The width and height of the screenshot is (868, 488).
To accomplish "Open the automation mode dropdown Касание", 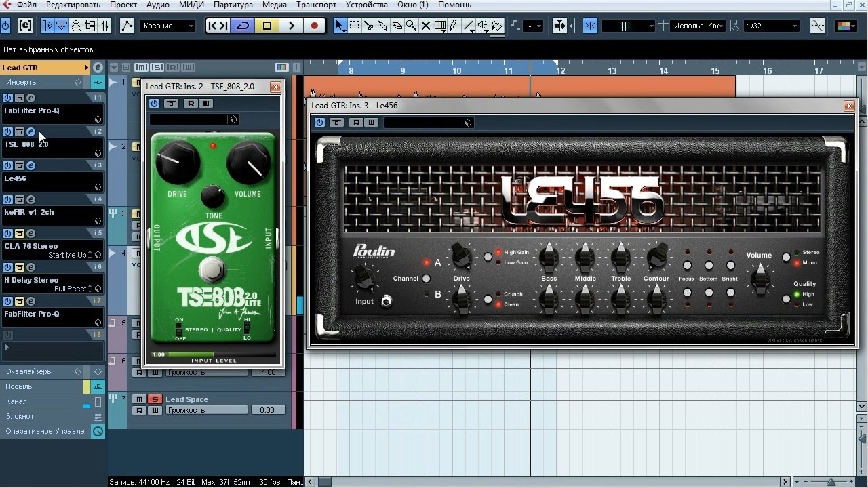I will (167, 26).
